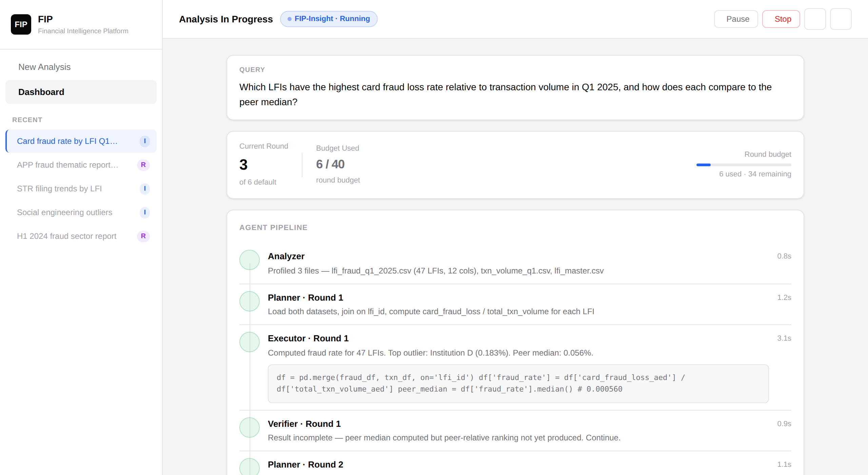Click the Budget Used value '6 / 40'
868x475 pixels.
pyautogui.click(x=330, y=164)
